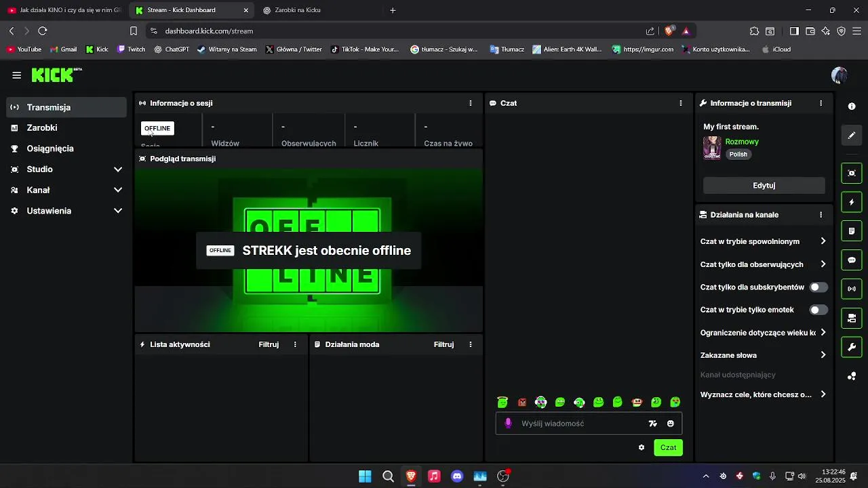Click the purple microphone icon in chat input
This screenshot has width=868, height=488.
point(508,424)
